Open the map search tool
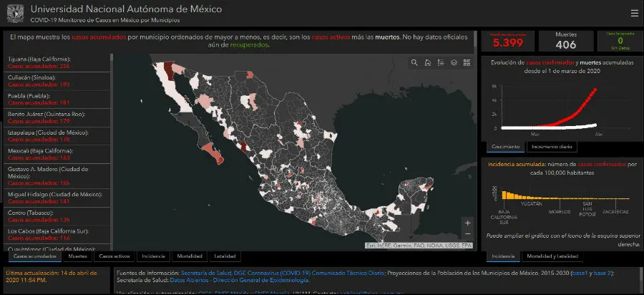Screen dimensions: 644x295 click(x=414, y=63)
